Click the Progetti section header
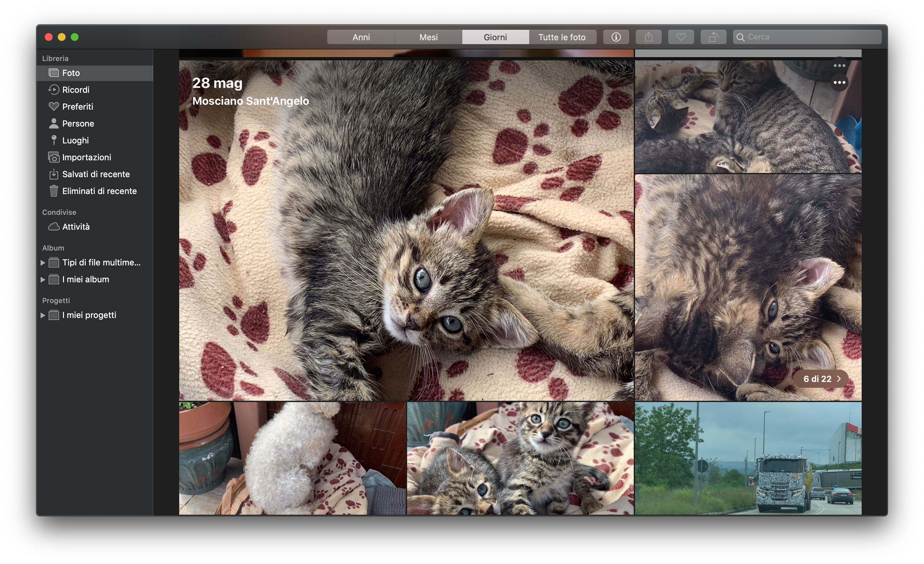This screenshot has height=564, width=924. click(56, 300)
